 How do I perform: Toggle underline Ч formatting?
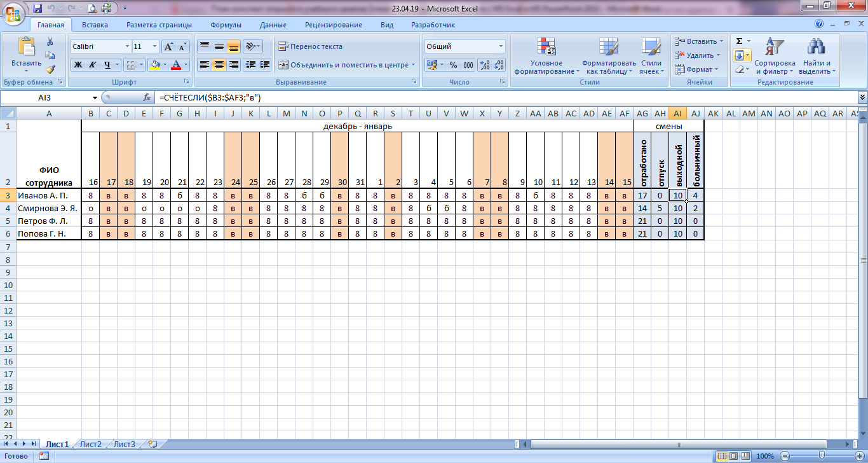pos(107,65)
